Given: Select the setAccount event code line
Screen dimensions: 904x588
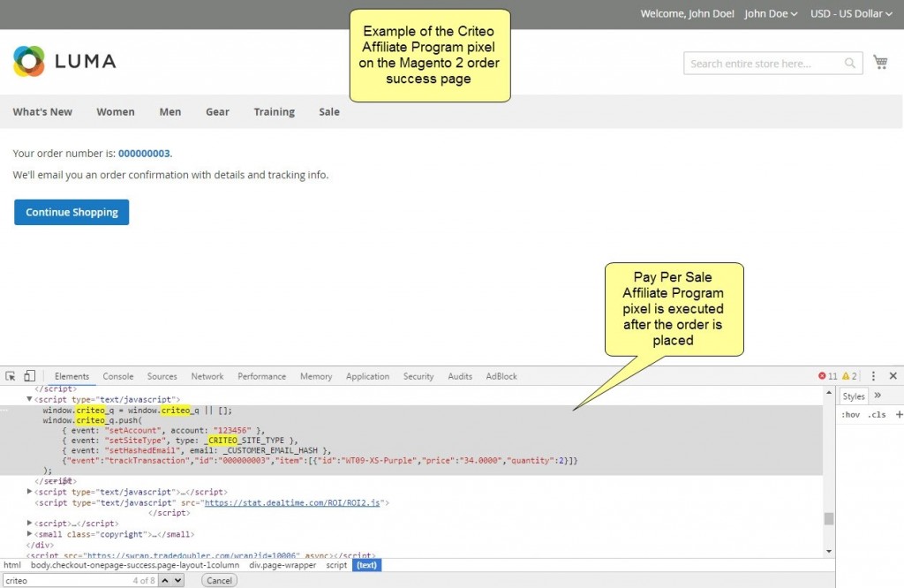Looking at the screenshot, I should 163,430.
